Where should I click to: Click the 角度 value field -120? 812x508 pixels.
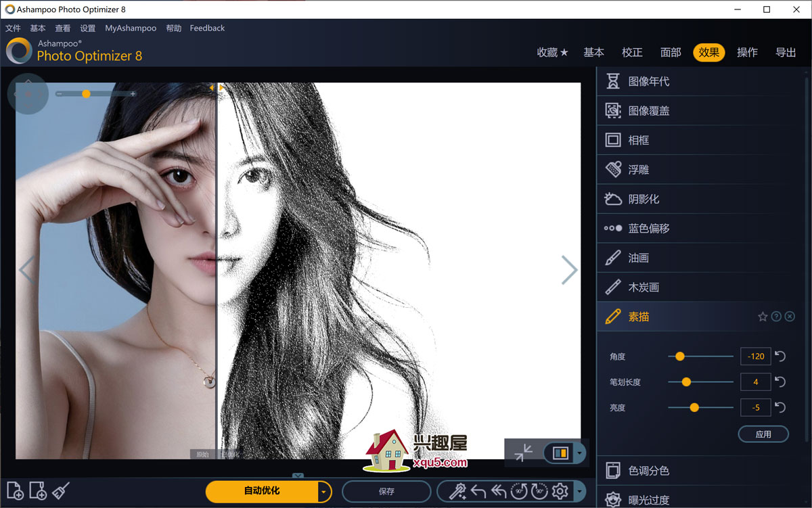pyautogui.click(x=756, y=356)
